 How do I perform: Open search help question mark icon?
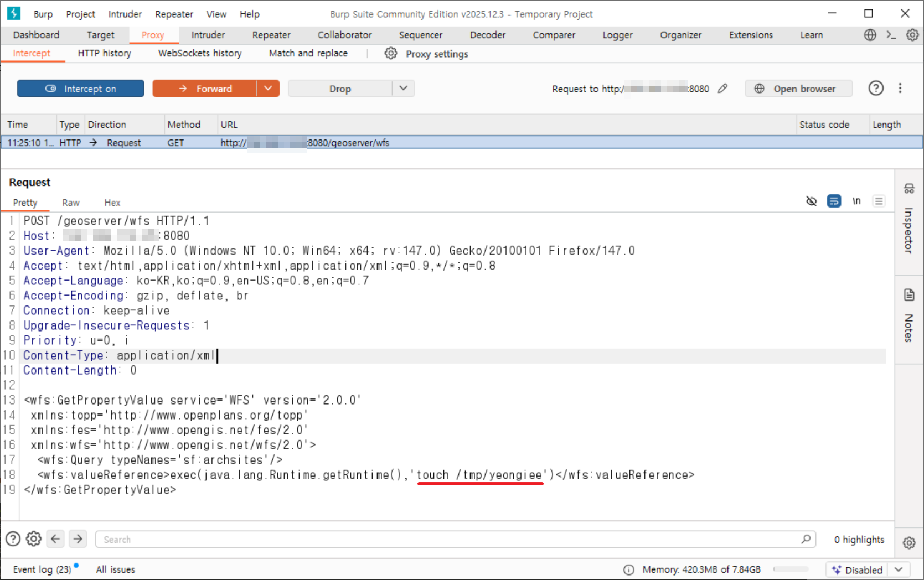click(13, 538)
